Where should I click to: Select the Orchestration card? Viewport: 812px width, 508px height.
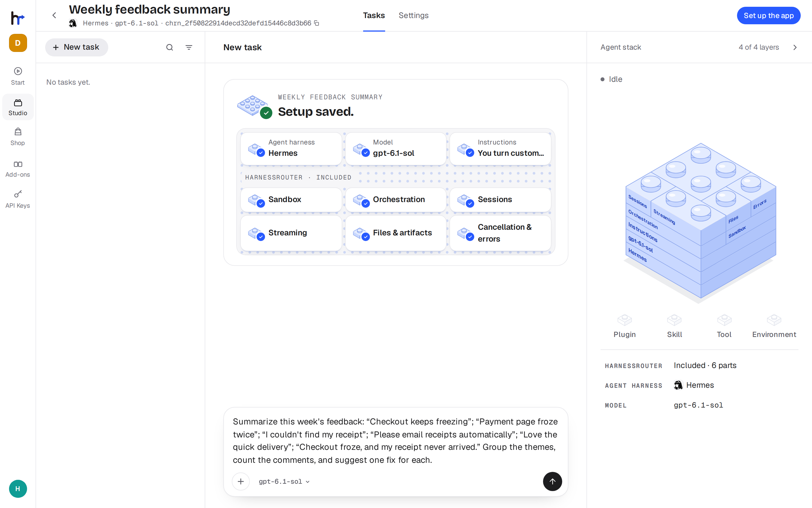coord(396,200)
